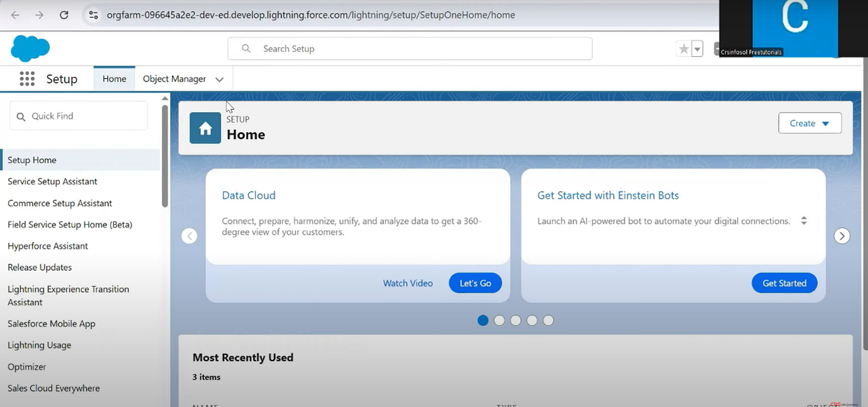Reload the page with the refresh icon
Screen dimensions: 868x407
[x=64, y=15]
